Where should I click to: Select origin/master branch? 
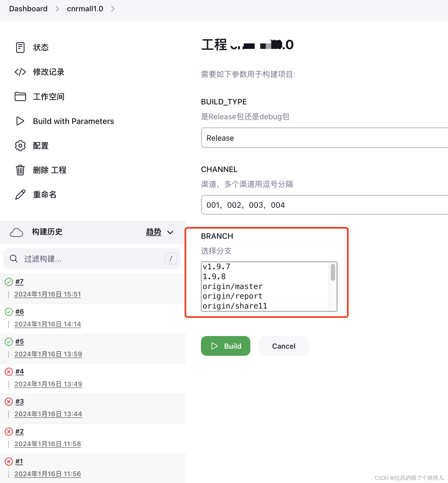tap(265, 287)
